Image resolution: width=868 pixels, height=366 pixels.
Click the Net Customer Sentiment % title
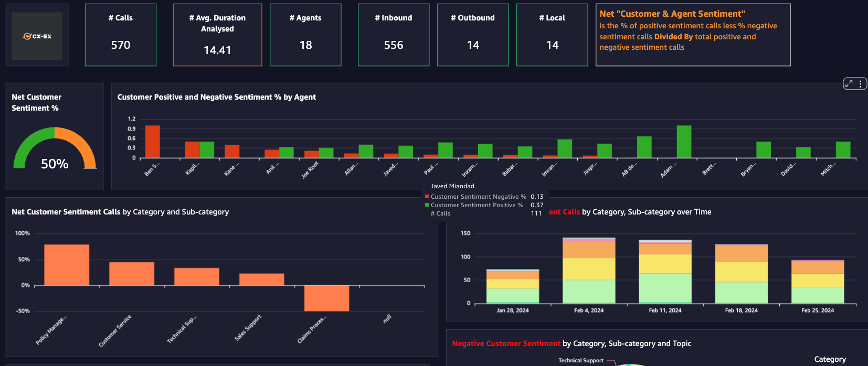click(36, 102)
